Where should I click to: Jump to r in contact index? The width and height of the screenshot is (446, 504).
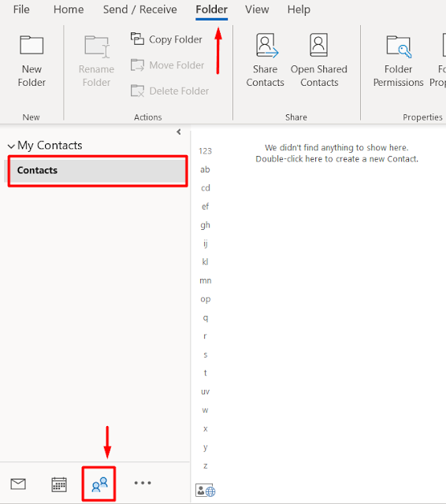pos(205,336)
